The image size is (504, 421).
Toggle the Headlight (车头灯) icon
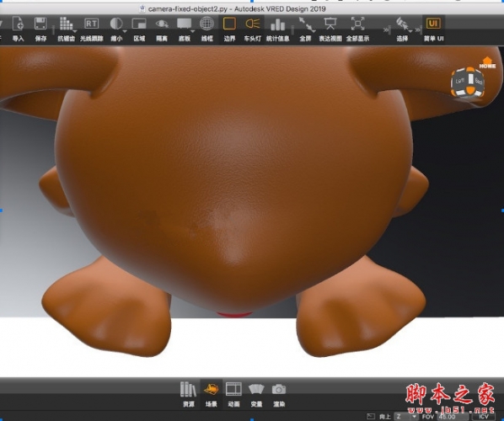click(253, 24)
